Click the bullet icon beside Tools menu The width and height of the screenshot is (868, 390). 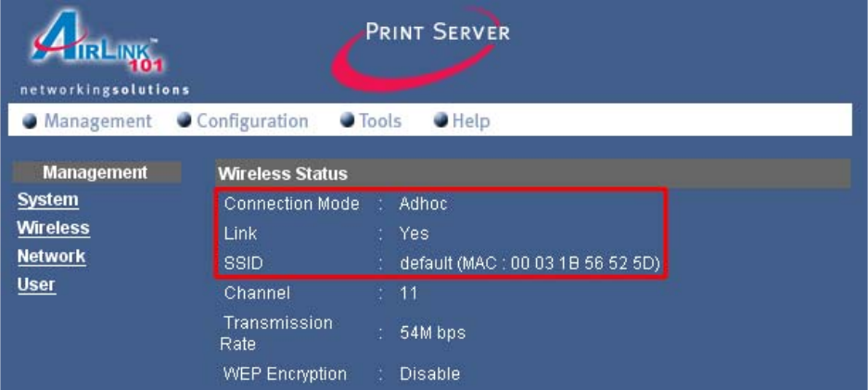click(x=348, y=121)
